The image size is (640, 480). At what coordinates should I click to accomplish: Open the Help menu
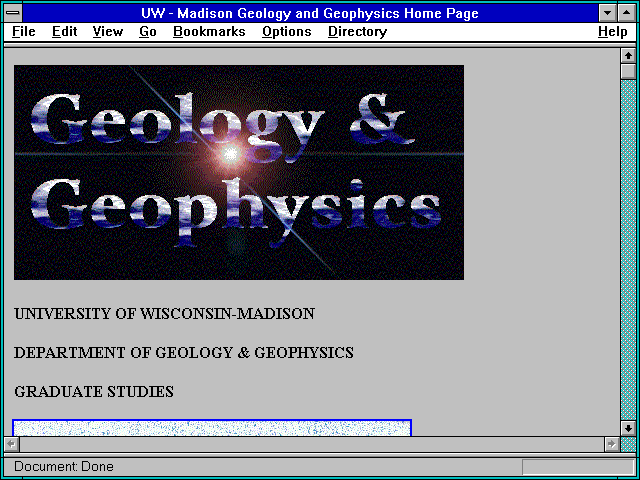click(x=613, y=32)
